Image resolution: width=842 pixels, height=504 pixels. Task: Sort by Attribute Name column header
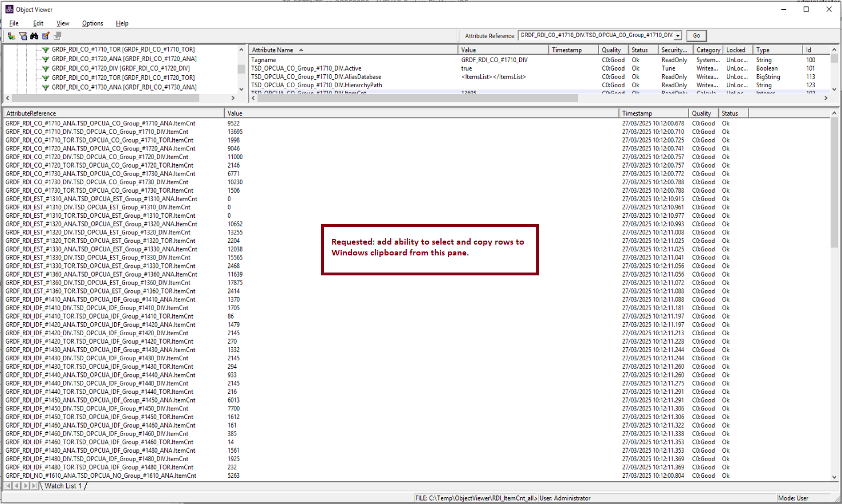pos(273,50)
